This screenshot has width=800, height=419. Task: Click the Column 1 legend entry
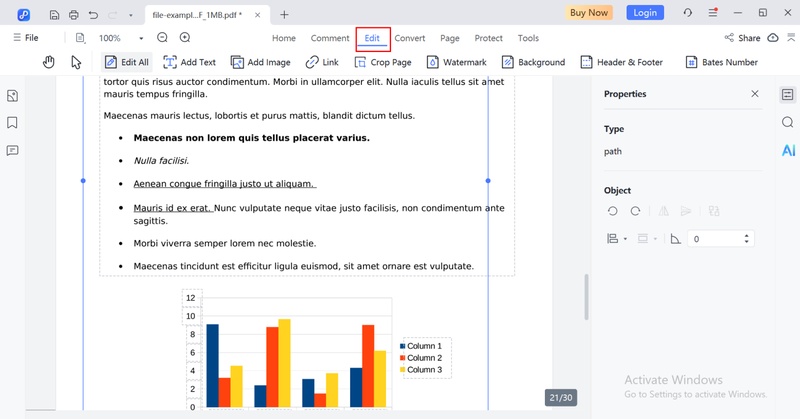pyautogui.click(x=421, y=346)
